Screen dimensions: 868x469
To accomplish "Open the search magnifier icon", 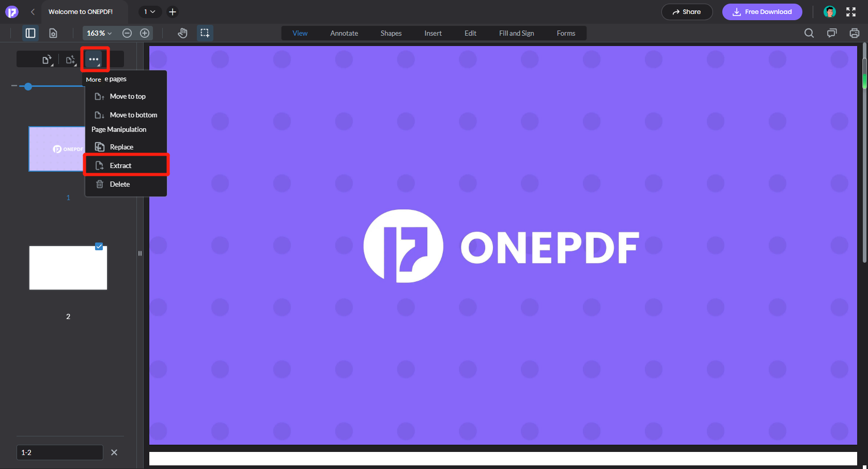I will pyautogui.click(x=809, y=33).
